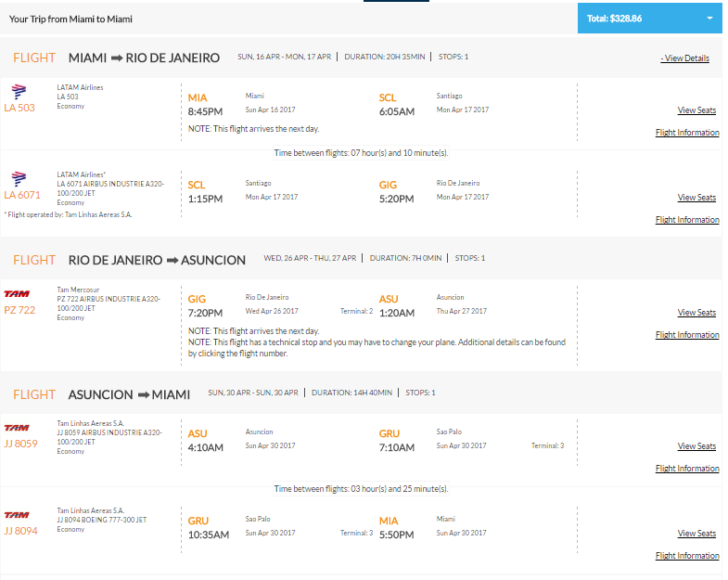Click the LATAM logo for LA 6071

point(19,178)
